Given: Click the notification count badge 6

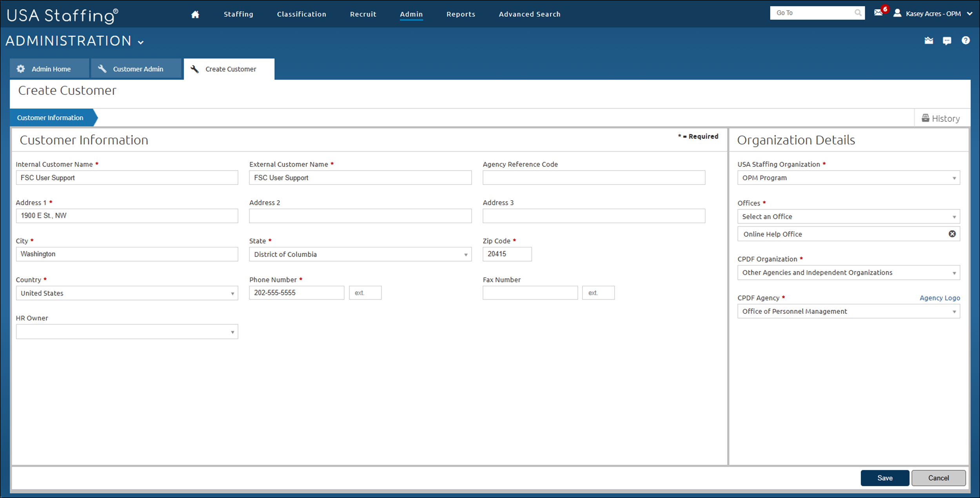Looking at the screenshot, I should click(x=885, y=9).
